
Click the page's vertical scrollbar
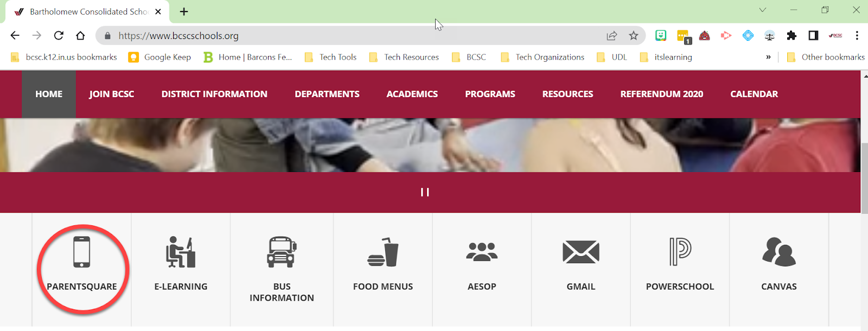[x=864, y=179]
